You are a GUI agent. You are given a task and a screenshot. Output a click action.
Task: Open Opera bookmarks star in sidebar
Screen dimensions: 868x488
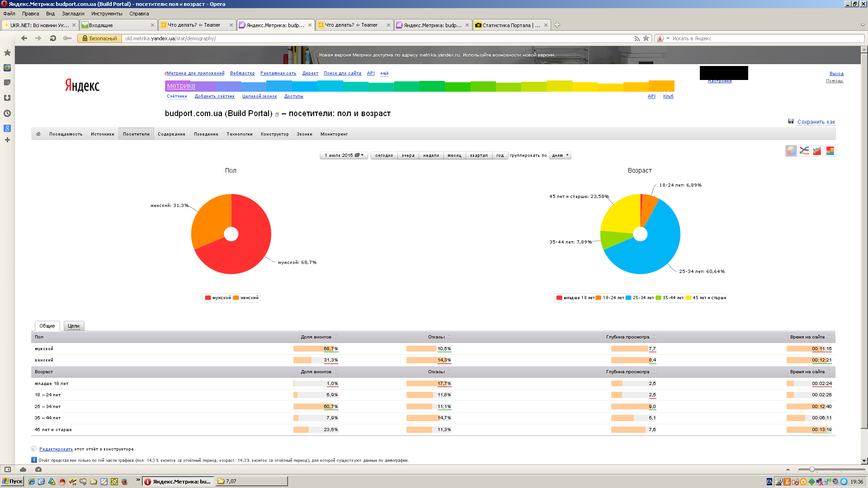point(7,53)
